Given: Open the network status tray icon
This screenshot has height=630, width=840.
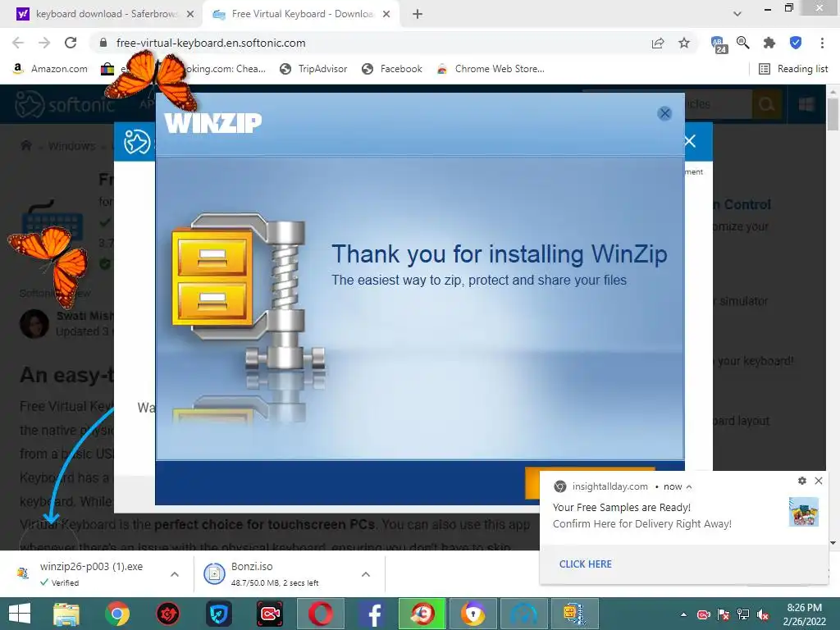Looking at the screenshot, I should 743,614.
